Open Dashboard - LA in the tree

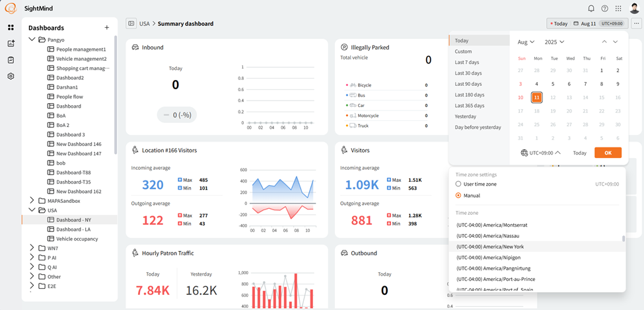73,229
